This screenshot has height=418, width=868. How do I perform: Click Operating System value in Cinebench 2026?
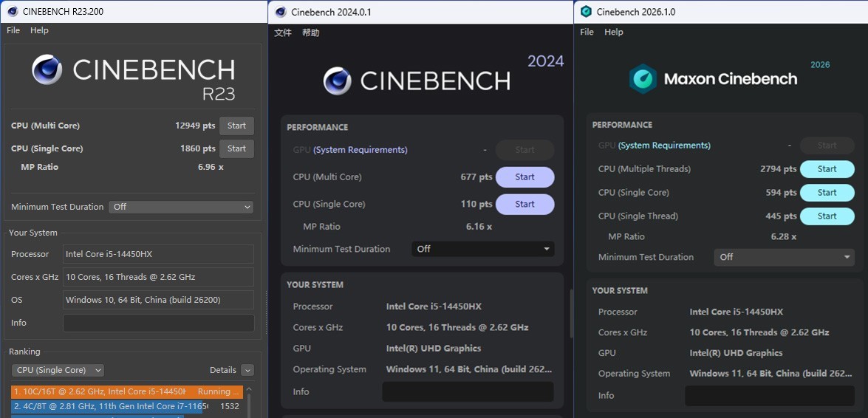771,374
